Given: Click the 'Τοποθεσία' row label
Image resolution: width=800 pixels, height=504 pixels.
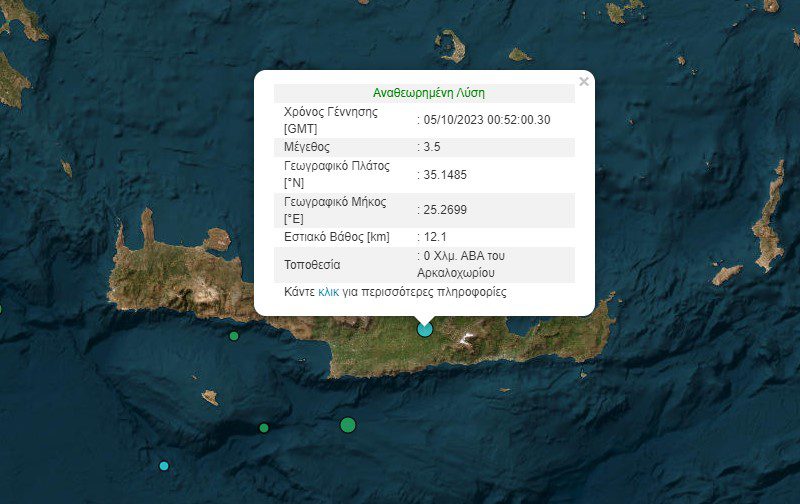Looking at the screenshot, I should [312, 265].
